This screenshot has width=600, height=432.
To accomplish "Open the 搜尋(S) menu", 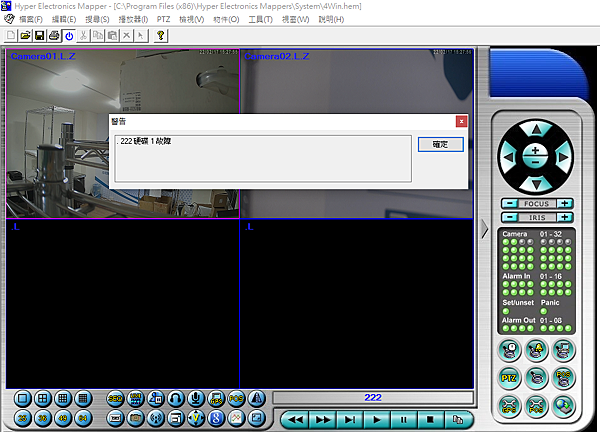I will pyautogui.click(x=97, y=19).
